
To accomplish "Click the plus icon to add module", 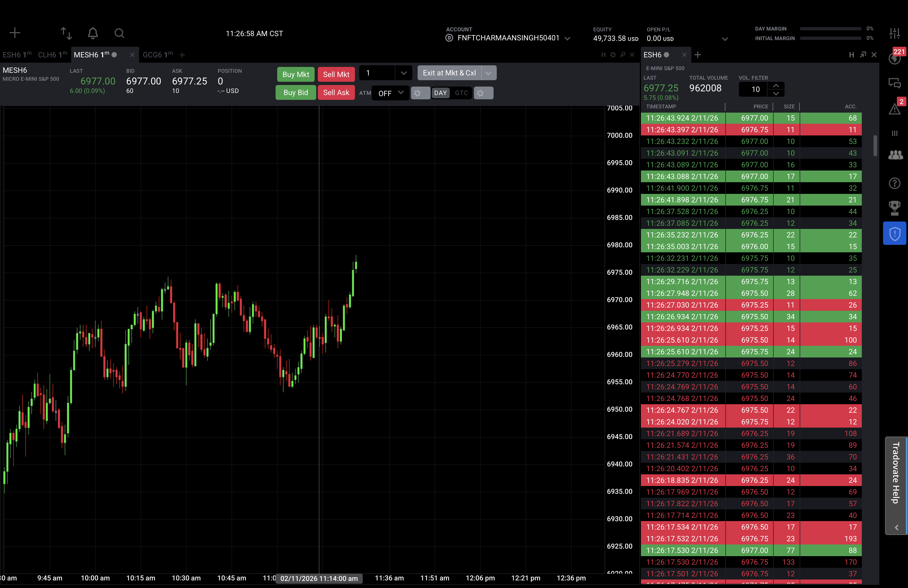I will pyautogui.click(x=15, y=33).
